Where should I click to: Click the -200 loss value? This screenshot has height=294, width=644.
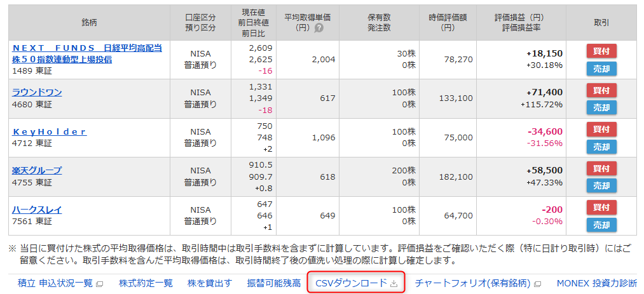point(552,210)
